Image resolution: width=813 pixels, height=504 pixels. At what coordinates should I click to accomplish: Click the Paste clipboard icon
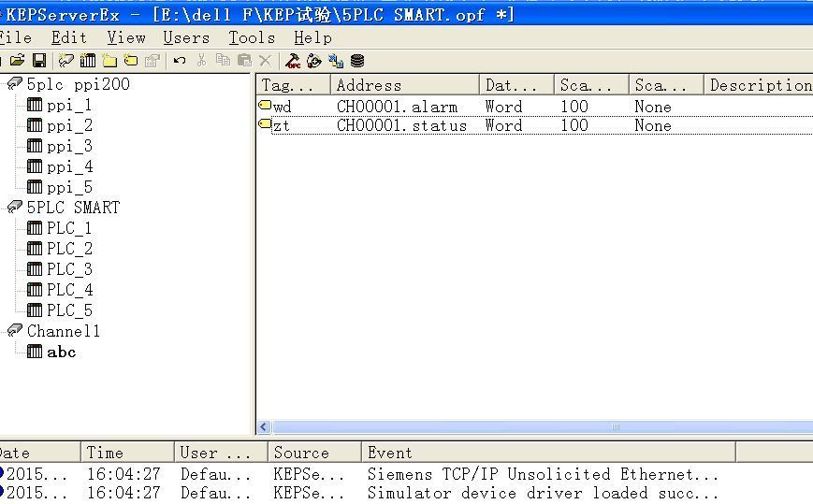coord(244,61)
